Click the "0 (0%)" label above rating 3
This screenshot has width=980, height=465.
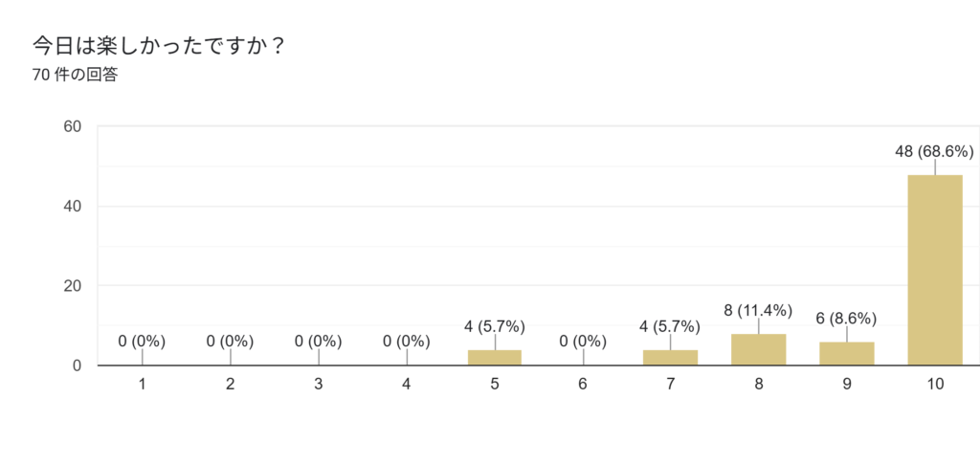(319, 341)
